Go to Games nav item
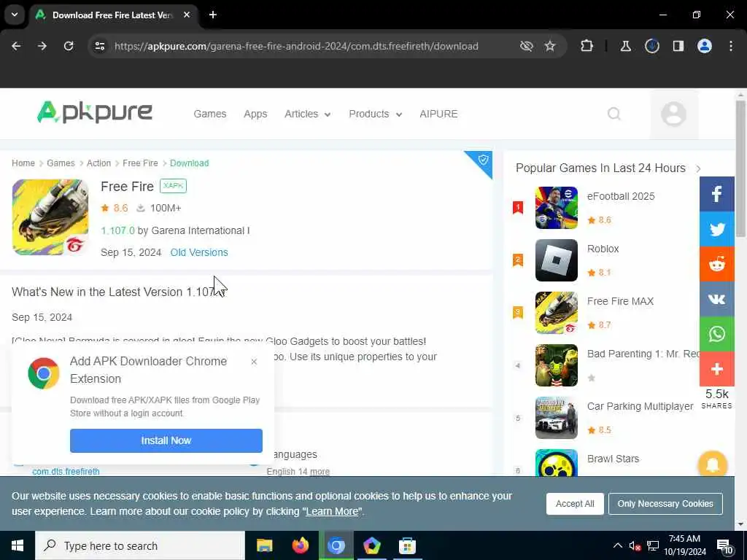This screenshot has width=747, height=560. coord(209,114)
